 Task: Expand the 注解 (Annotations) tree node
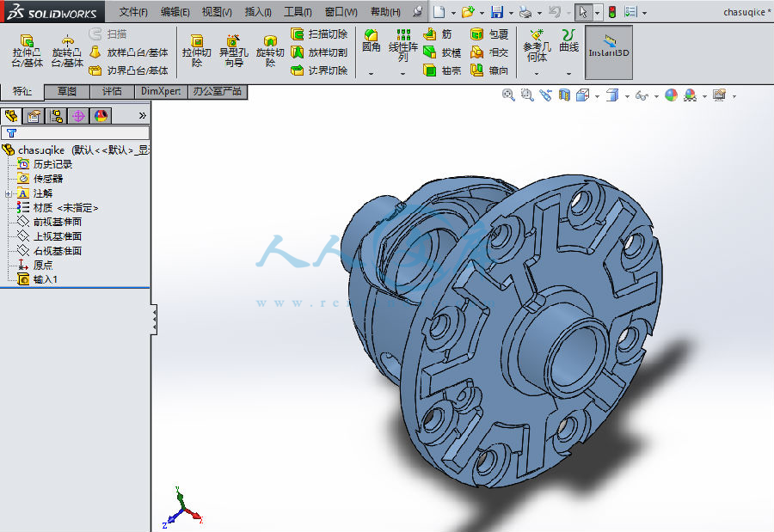pyautogui.click(x=8, y=193)
